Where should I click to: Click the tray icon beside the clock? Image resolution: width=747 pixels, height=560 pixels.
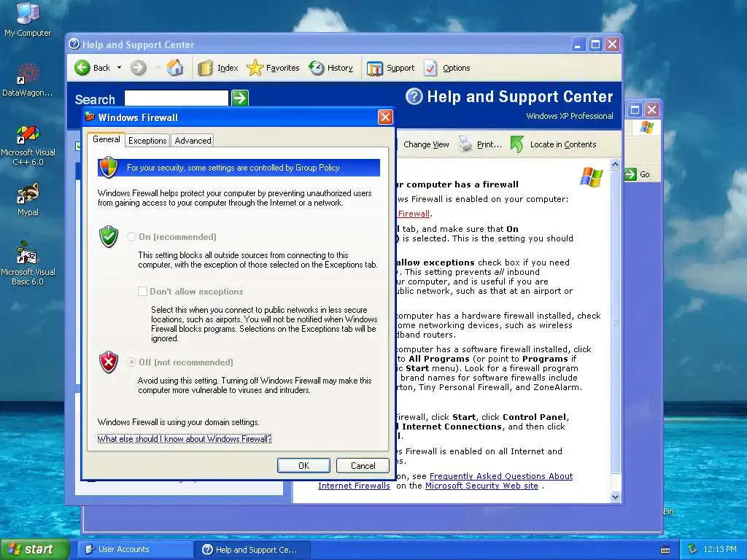point(693,549)
